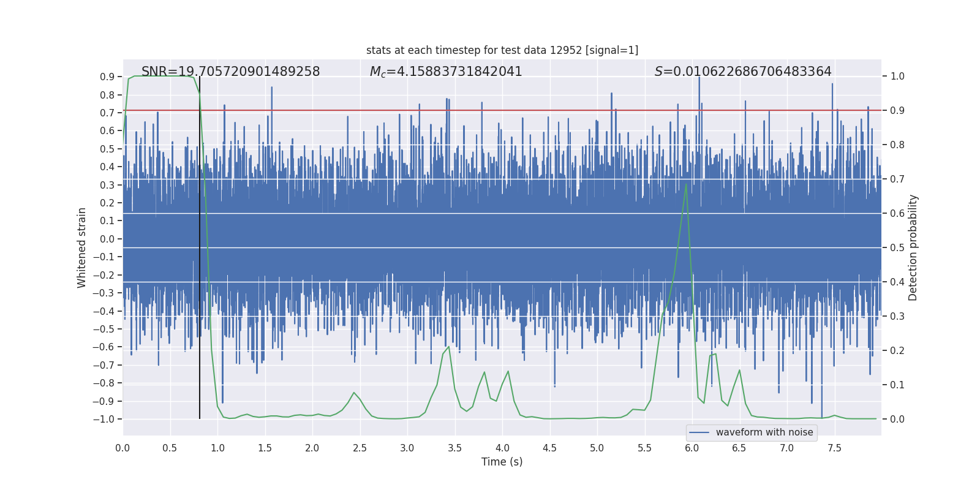The width and height of the screenshot is (980, 490).
Task: Click time-axis tick label 6.5
Action: [x=740, y=448]
